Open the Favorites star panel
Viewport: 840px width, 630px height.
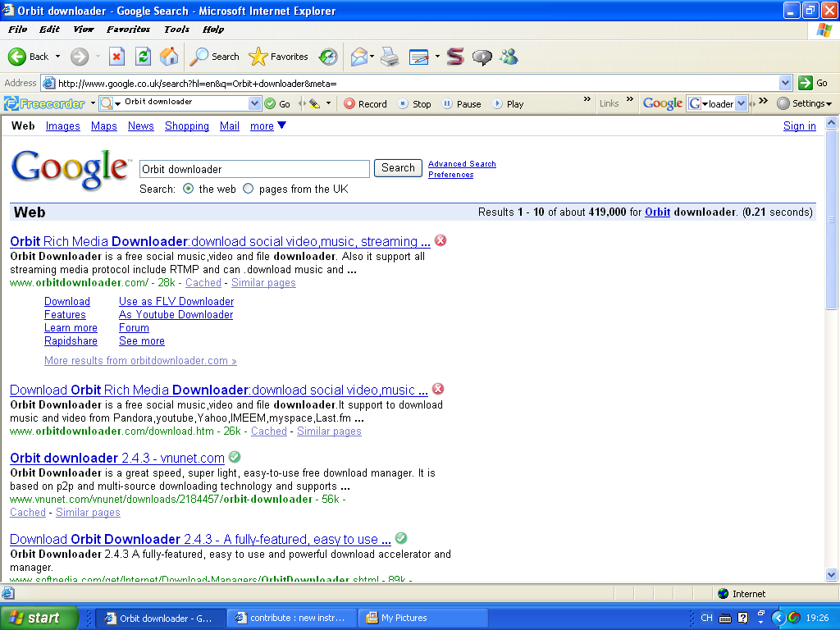(279, 57)
